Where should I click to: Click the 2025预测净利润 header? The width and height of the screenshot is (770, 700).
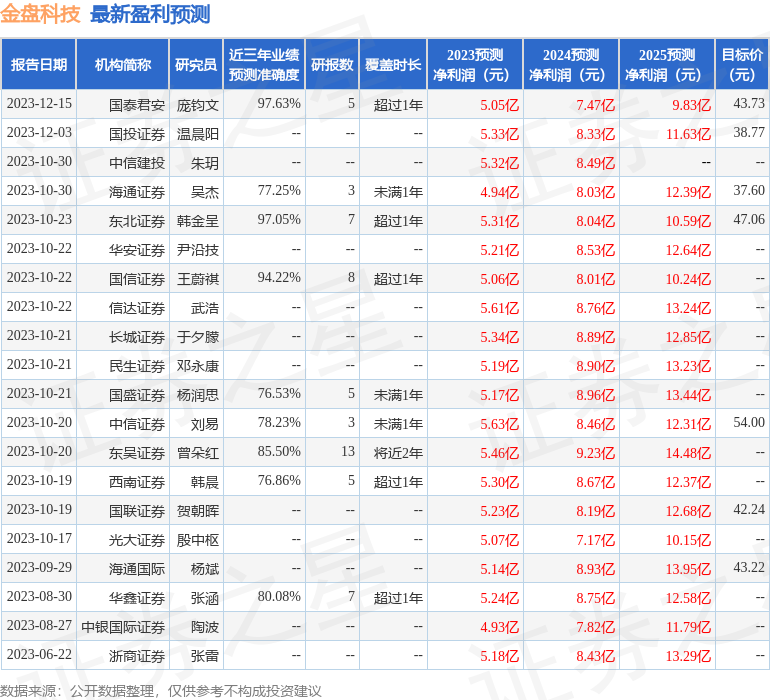(x=667, y=64)
